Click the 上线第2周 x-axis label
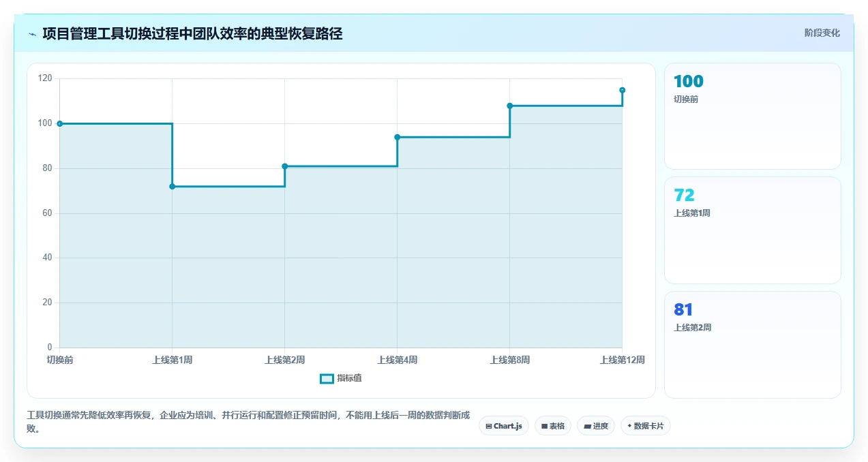868x462 pixels. [284, 360]
